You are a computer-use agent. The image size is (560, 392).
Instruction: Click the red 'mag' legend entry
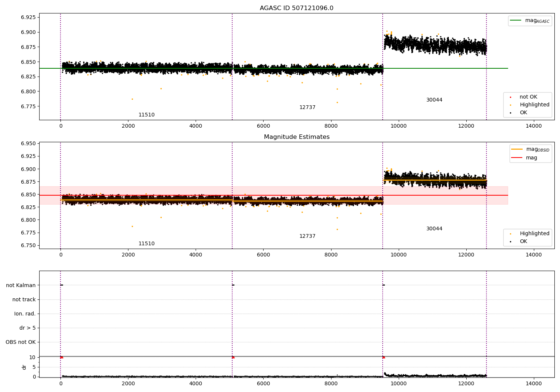click(524, 158)
